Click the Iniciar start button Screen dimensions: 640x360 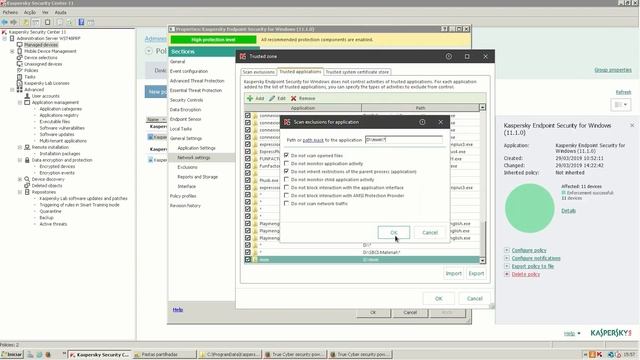(x=12, y=355)
